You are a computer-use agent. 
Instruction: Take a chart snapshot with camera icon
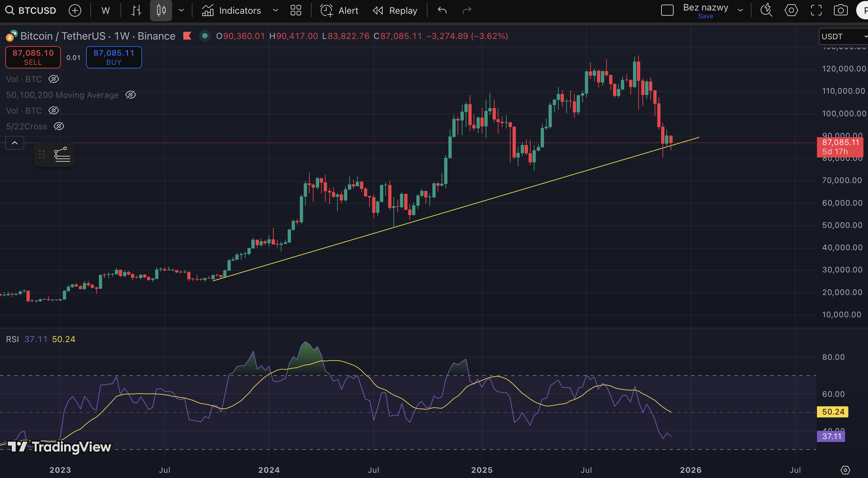[841, 10]
